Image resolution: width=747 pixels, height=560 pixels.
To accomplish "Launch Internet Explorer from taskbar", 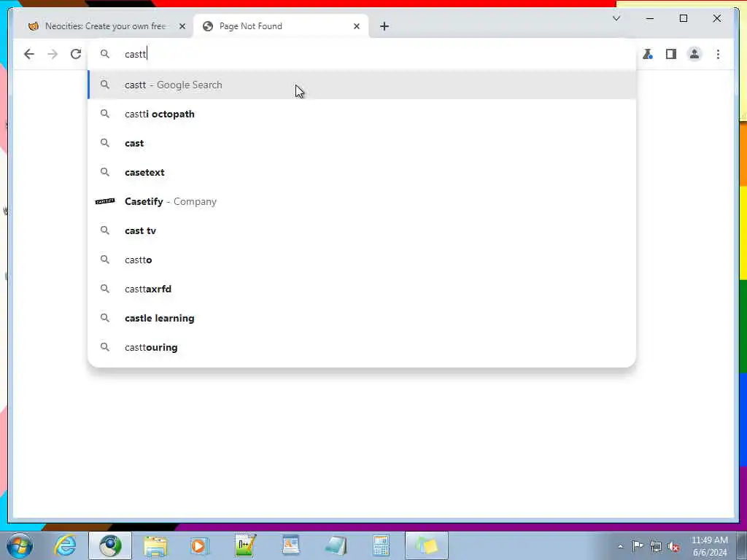I will (65, 545).
